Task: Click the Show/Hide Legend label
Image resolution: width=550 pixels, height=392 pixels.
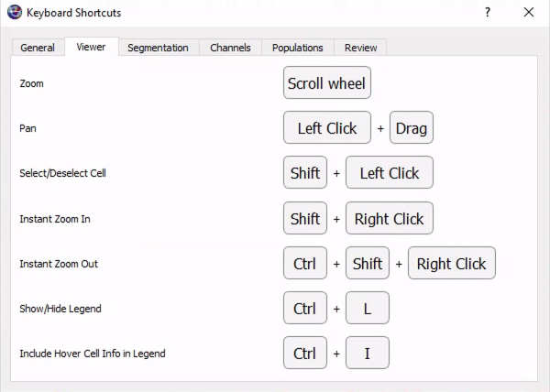Action: [60, 309]
